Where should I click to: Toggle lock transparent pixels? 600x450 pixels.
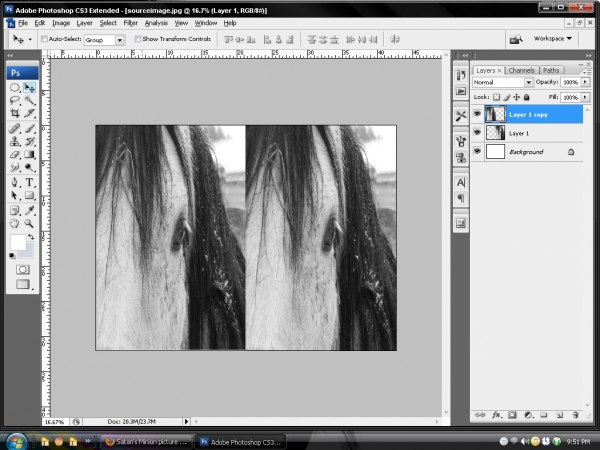point(496,97)
